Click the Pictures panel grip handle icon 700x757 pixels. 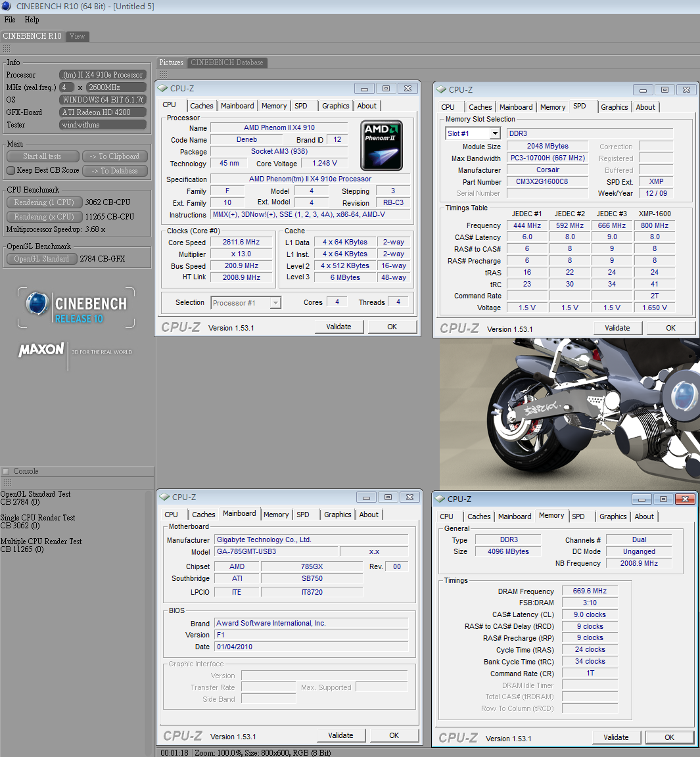163,74
